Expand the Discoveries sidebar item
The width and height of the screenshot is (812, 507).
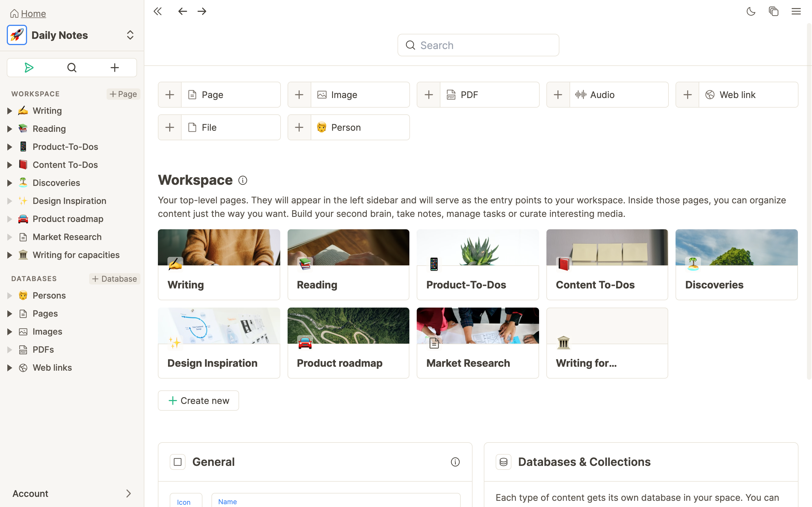(x=9, y=183)
